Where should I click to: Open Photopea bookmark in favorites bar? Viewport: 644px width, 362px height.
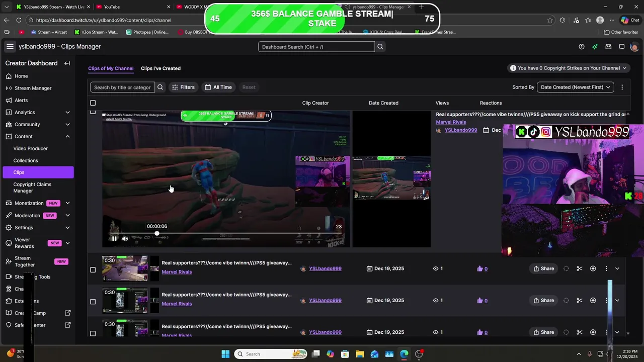point(147,32)
